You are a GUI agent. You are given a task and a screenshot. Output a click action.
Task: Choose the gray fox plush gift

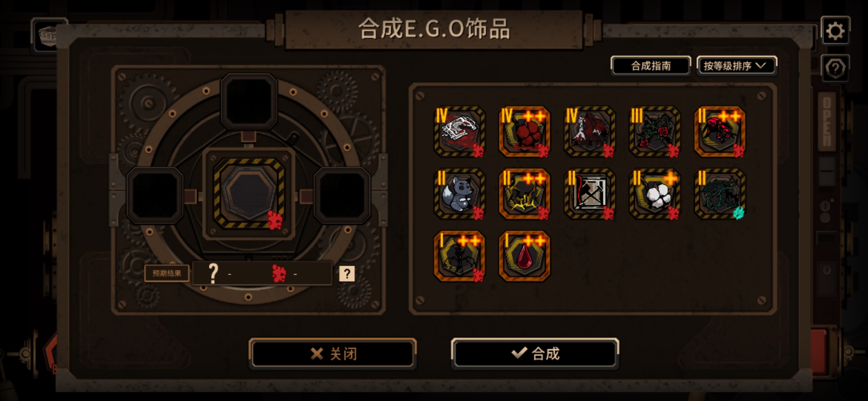pos(459,194)
